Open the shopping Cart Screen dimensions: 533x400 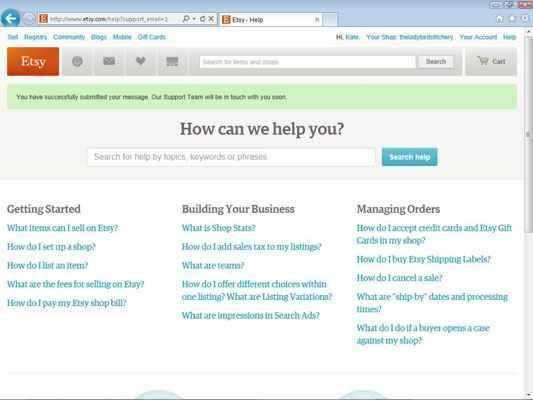tap(491, 62)
